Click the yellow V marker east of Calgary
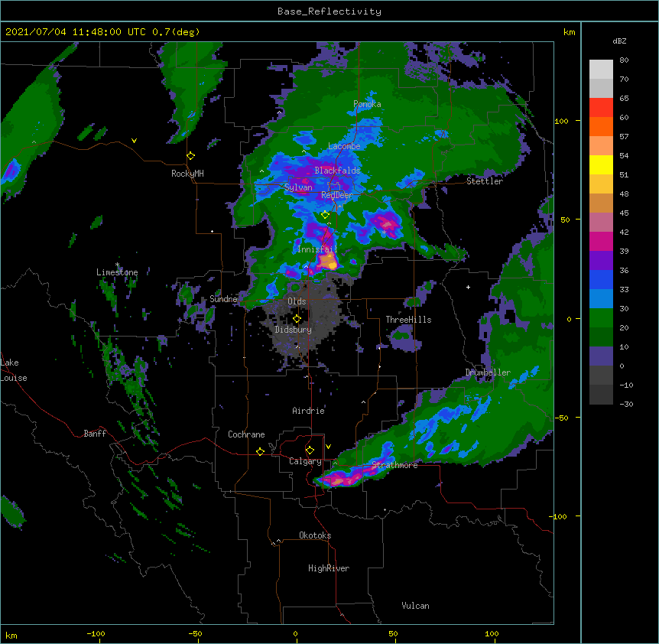The height and width of the screenshot is (644, 659). coord(328,447)
